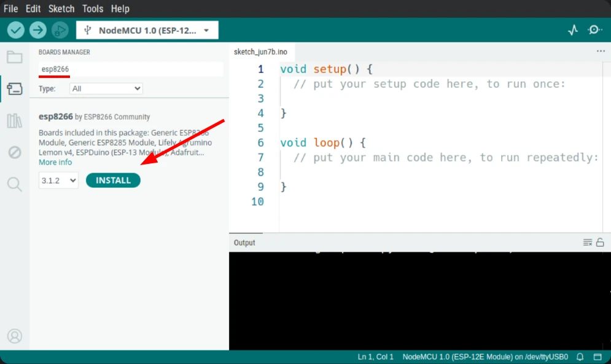Click the main code comment on line 7
This screenshot has height=364, width=611.
[x=446, y=158]
